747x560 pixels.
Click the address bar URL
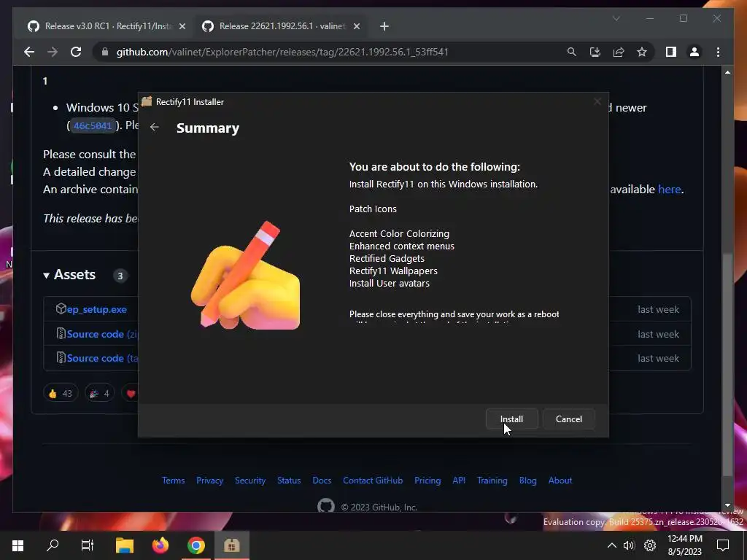[x=282, y=52]
